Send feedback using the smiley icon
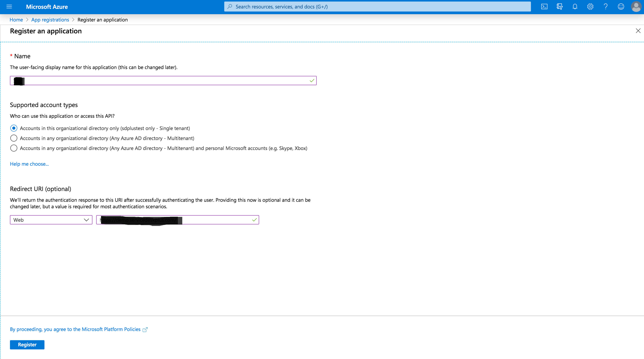 tap(621, 7)
